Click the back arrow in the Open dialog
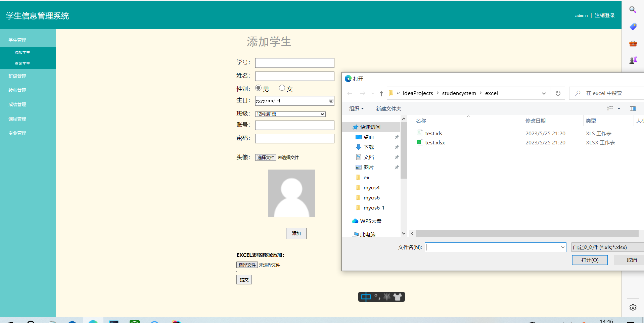644x323 pixels. tap(350, 93)
